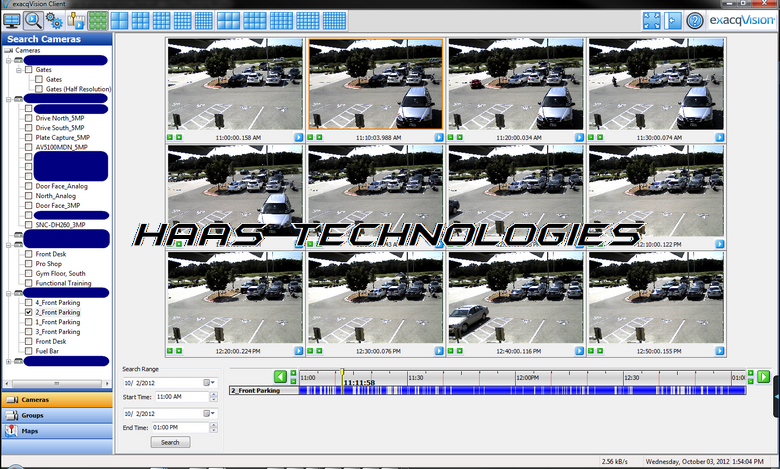The width and height of the screenshot is (780, 469).
Task: Select the green thumbnail search grid icon
Action: pos(98,21)
